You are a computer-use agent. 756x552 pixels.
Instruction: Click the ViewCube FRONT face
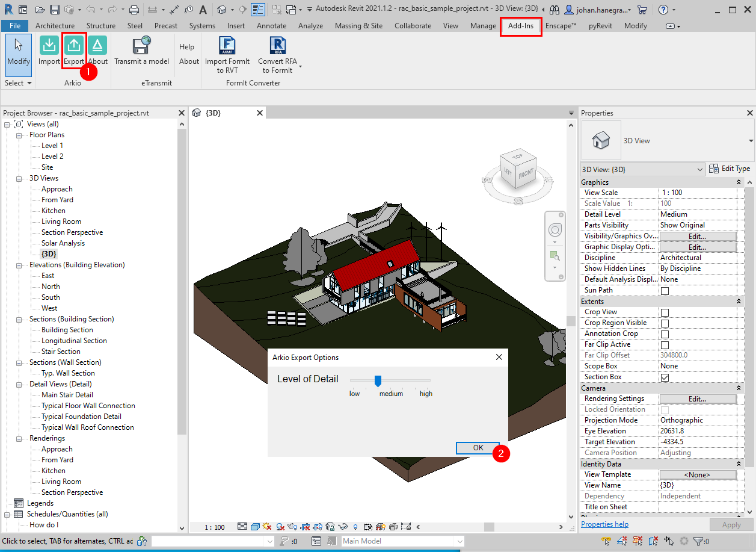pyautogui.click(x=525, y=174)
